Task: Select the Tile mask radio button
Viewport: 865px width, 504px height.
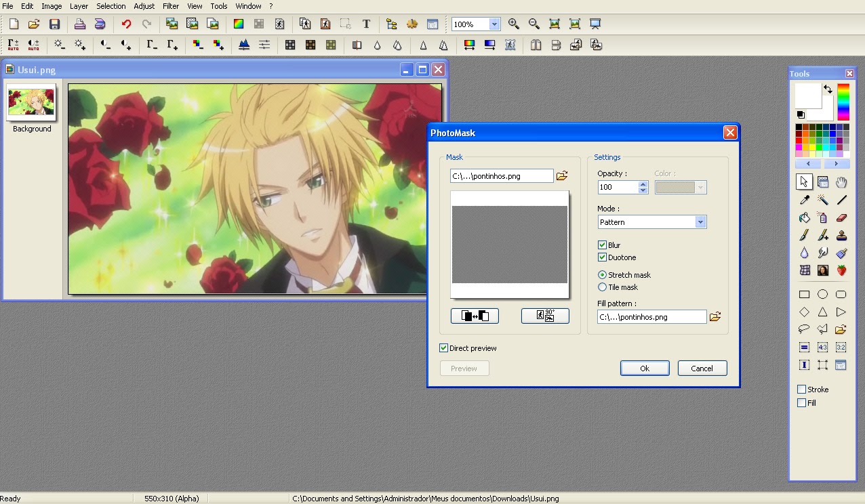Action: (602, 287)
